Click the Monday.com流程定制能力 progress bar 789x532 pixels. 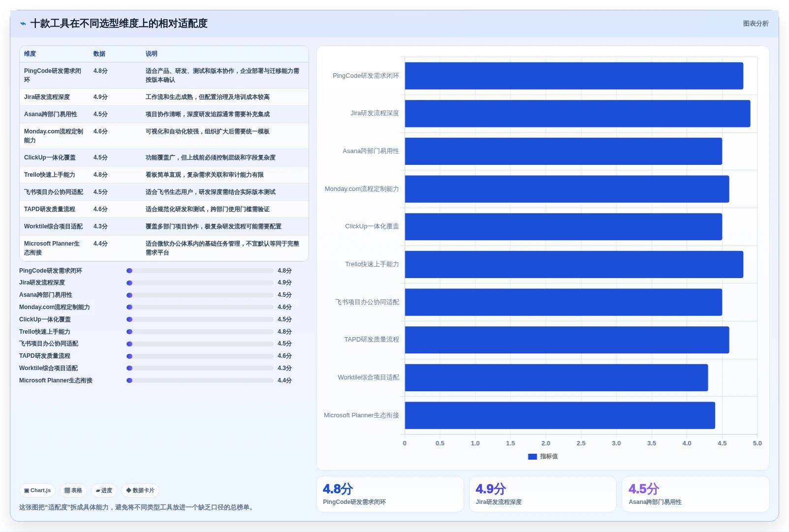pos(200,307)
